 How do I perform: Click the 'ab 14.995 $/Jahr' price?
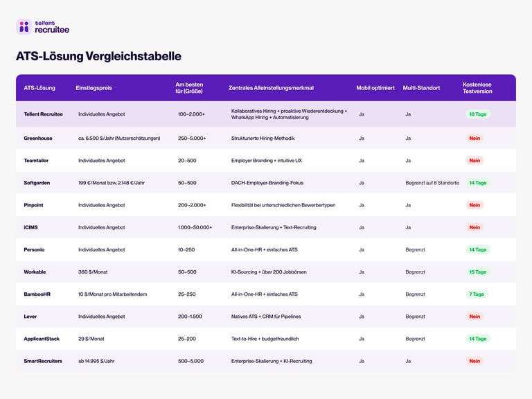96,361
